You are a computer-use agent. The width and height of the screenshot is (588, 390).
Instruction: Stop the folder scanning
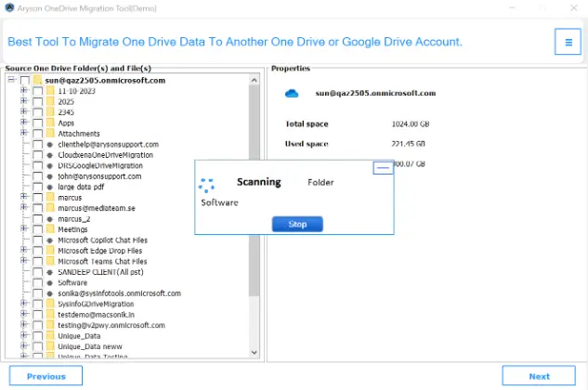[x=297, y=224]
